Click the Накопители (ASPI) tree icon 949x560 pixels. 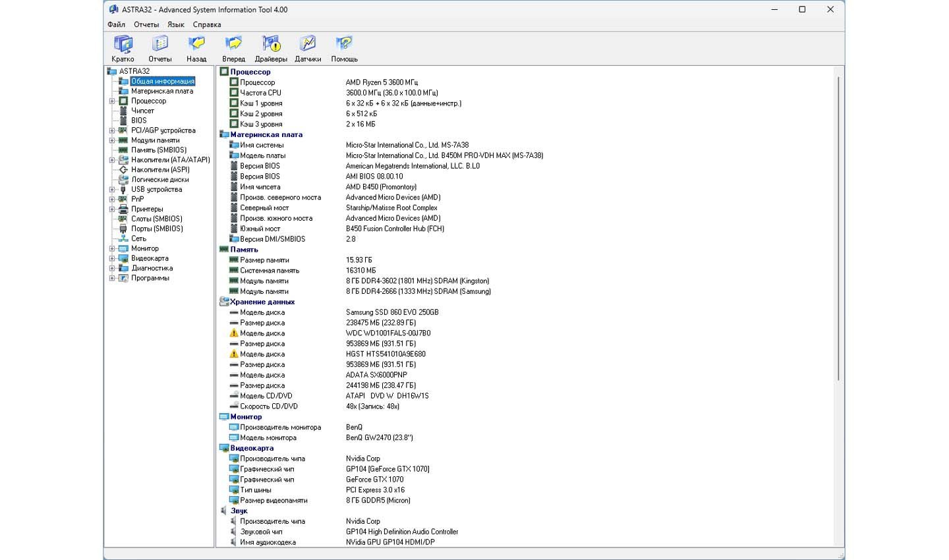(x=123, y=170)
